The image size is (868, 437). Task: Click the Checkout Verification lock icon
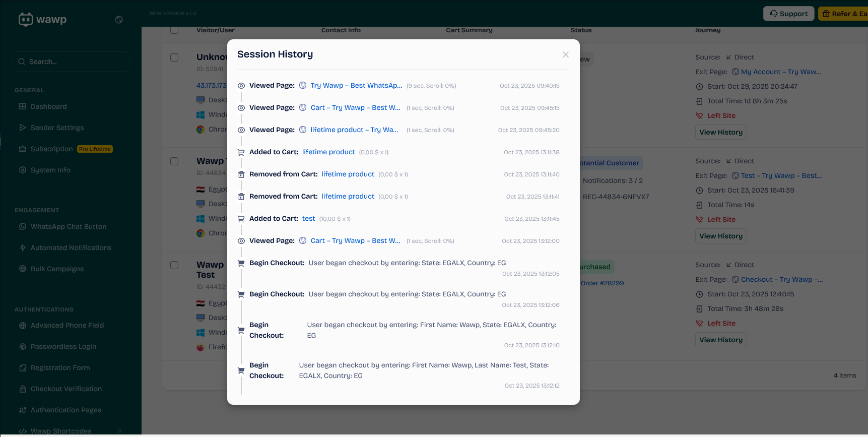(23, 389)
